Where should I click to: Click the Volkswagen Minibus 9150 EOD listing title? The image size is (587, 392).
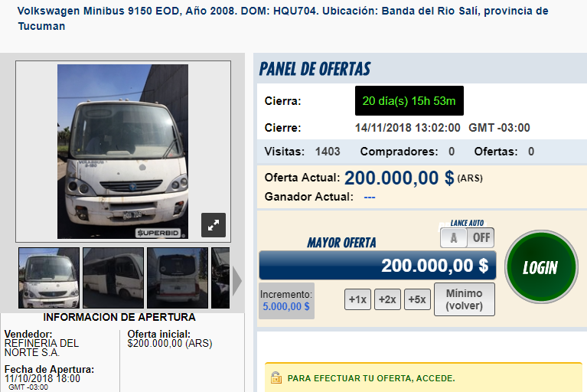(x=282, y=18)
